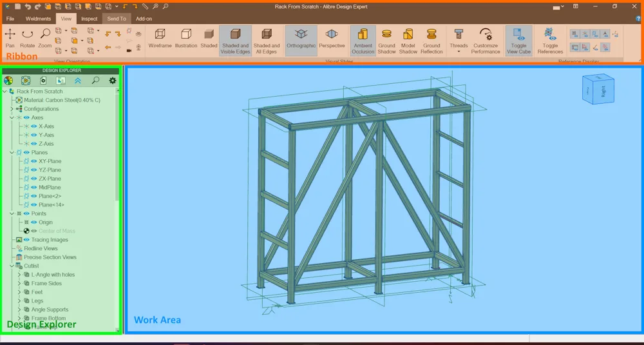Select Angle Supports cutlist item
The height and width of the screenshot is (345, 644).
(x=50, y=310)
